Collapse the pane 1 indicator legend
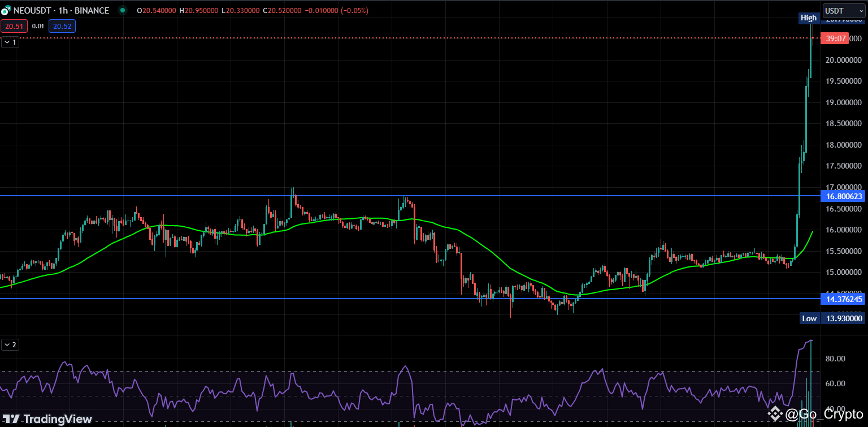The width and height of the screenshot is (868, 427). click(10, 42)
